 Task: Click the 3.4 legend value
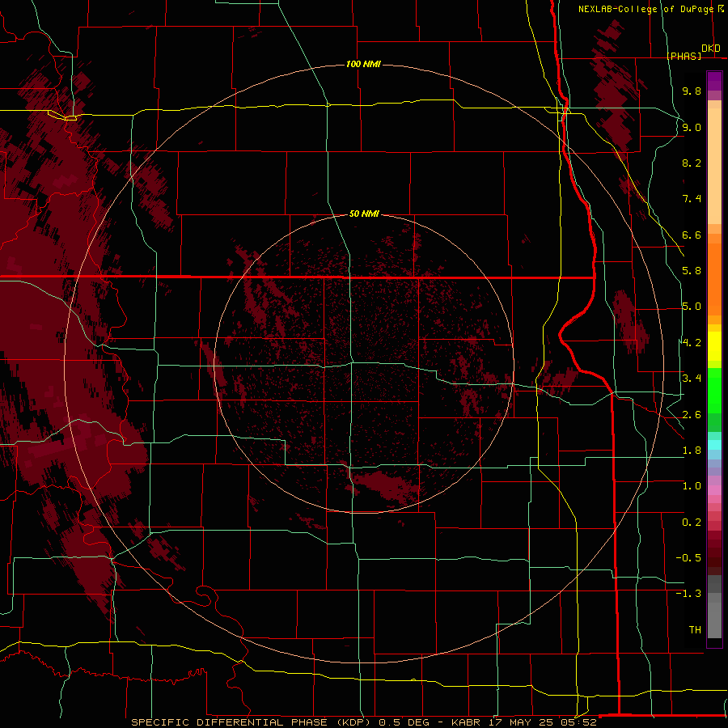point(692,379)
